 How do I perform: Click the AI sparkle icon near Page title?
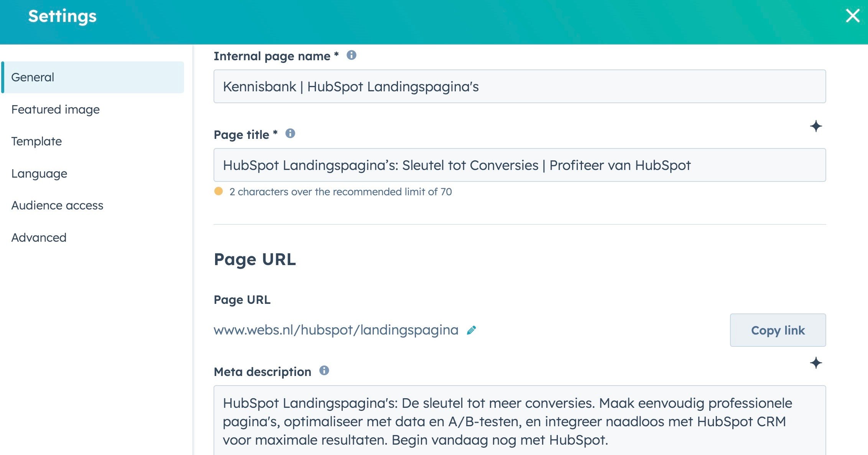[815, 126]
